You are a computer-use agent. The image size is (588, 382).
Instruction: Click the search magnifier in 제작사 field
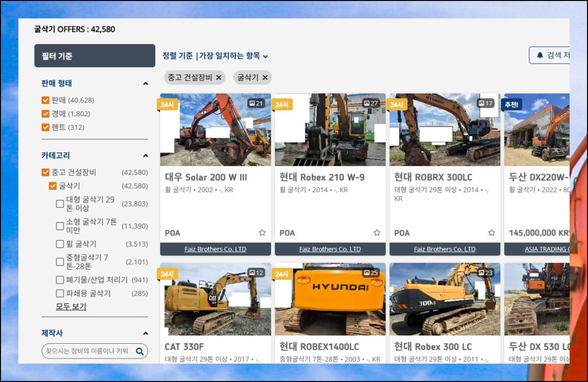(139, 351)
